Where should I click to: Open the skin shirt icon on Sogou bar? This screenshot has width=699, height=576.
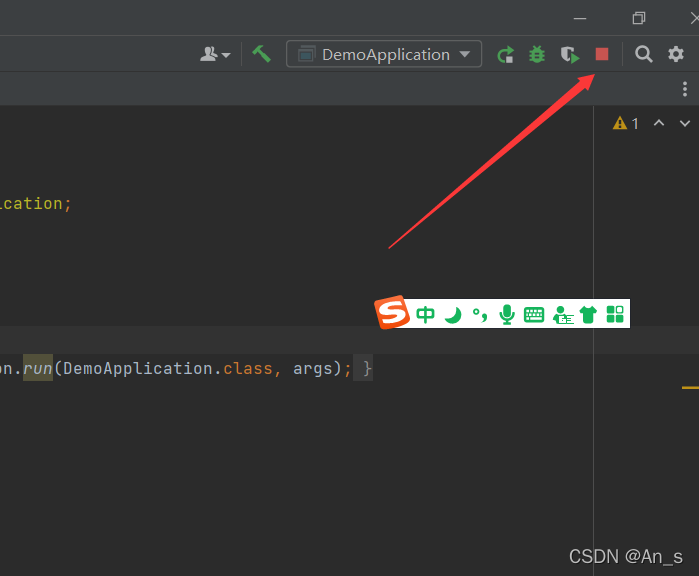(x=588, y=315)
